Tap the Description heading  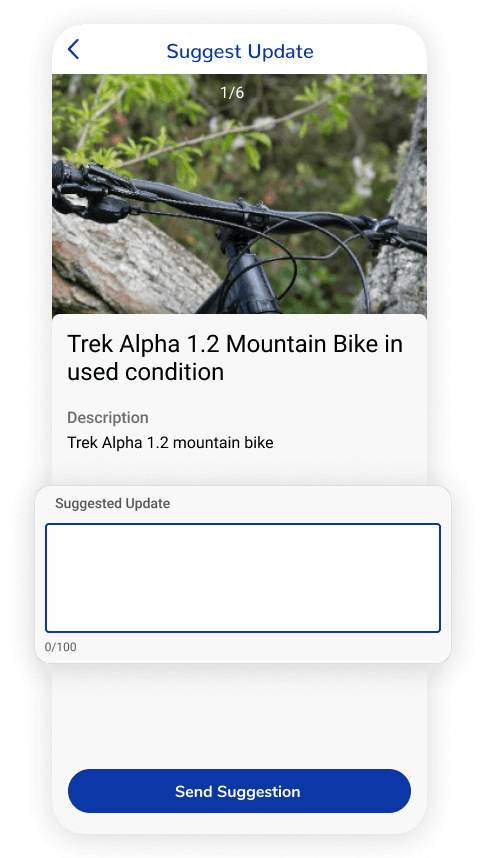click(108, 418)
